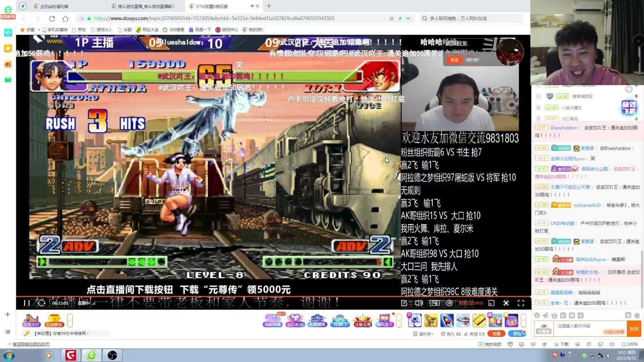The width and height of the screenshot is (644, 362).
Task: Open the 高能弹幕 icon
Action: click(x=273, y=321)
